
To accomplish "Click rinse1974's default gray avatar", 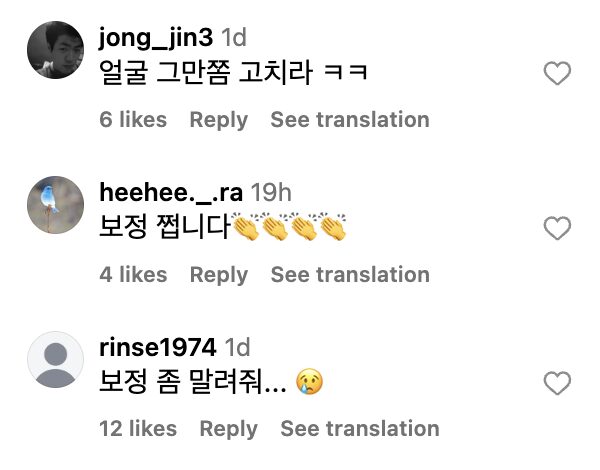I will (x=54, y=359).
